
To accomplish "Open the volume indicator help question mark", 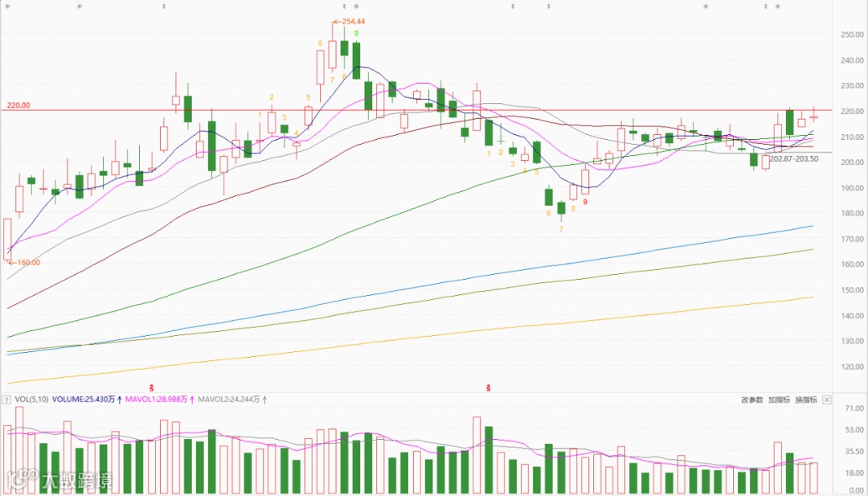I will point(6,399).
